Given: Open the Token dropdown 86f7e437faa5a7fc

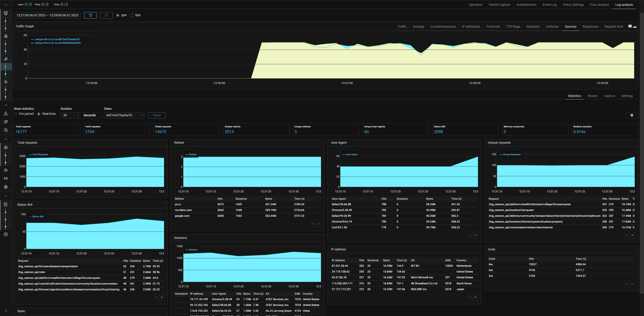Looking at the screenshot, I should (124, 115).
